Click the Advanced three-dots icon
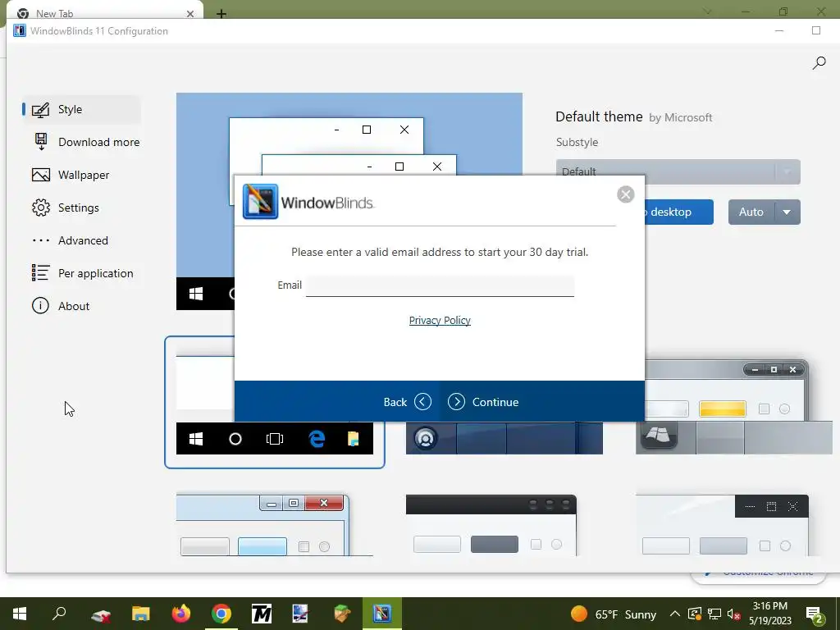The image size is (840, 630). pos(41,240)
